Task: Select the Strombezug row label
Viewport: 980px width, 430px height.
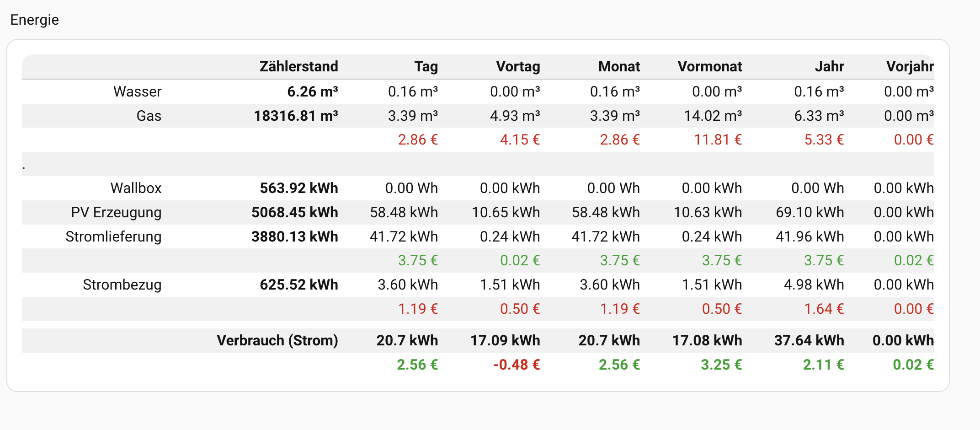Action: (x=122, y=285)
